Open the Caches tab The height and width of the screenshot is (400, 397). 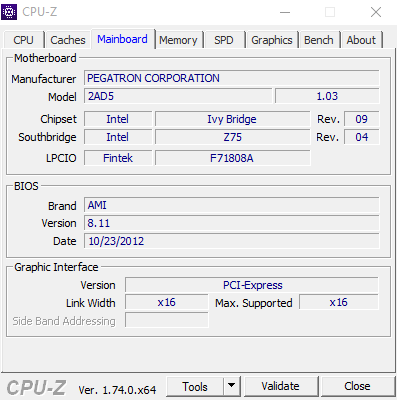point(68,40)
